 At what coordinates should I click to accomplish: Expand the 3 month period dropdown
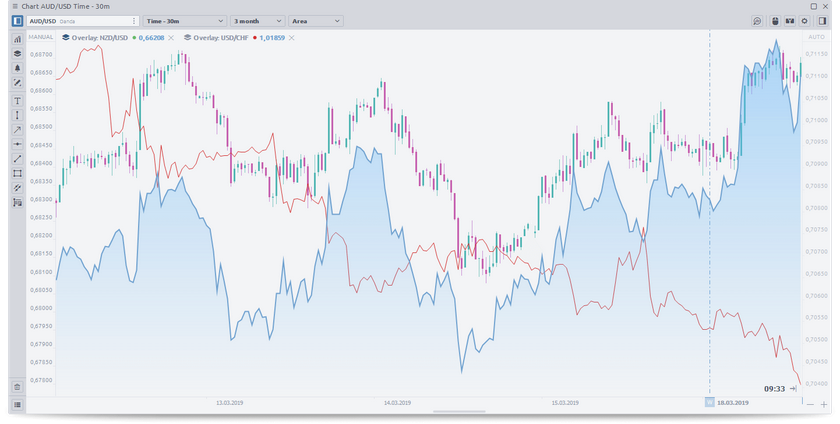[258, 21]
